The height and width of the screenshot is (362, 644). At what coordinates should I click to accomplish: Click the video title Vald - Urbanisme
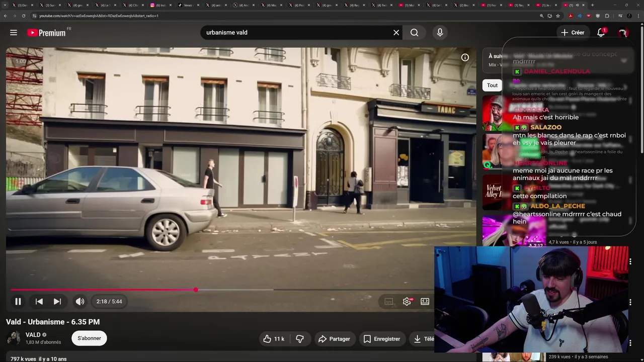tap(53, 322)
